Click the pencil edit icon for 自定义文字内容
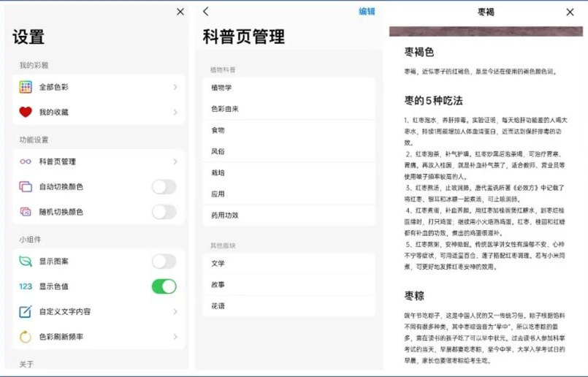 [26, 312]
